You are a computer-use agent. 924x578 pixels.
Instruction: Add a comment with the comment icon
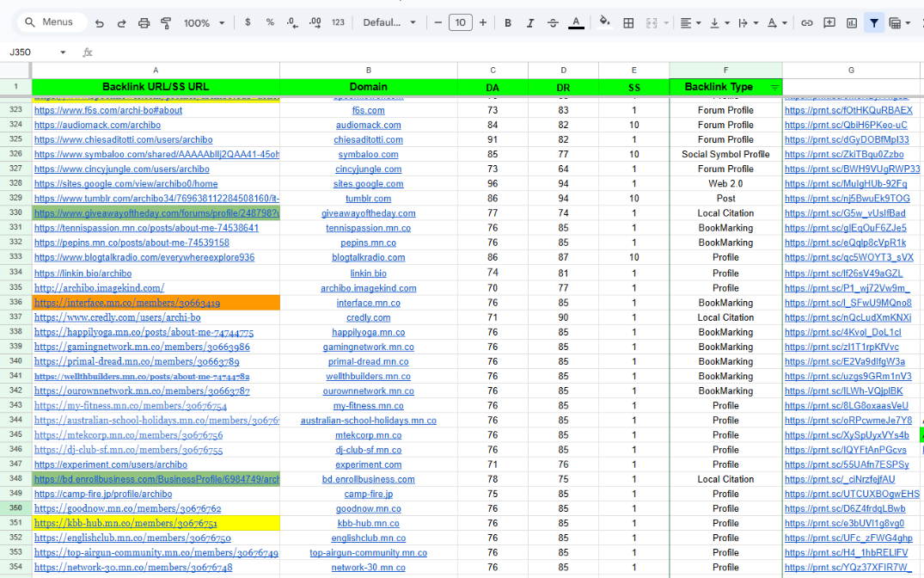coord(829,23)
